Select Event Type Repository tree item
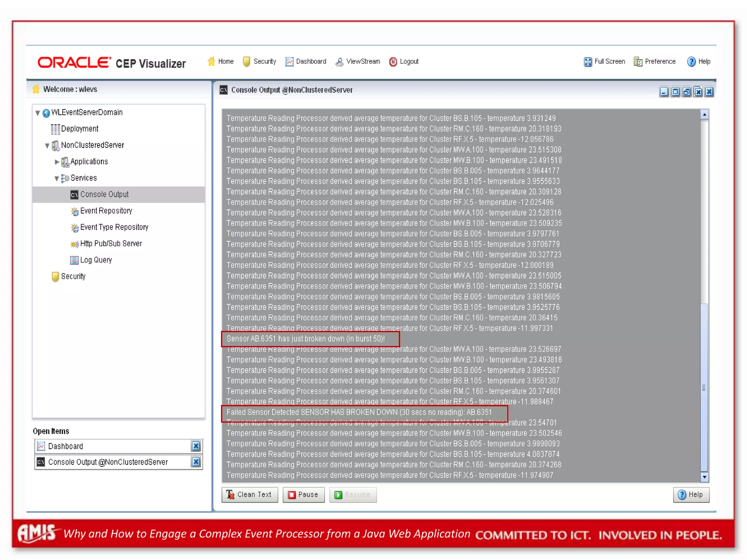Viewport: 747px width, 560px height. click(114, 227)
